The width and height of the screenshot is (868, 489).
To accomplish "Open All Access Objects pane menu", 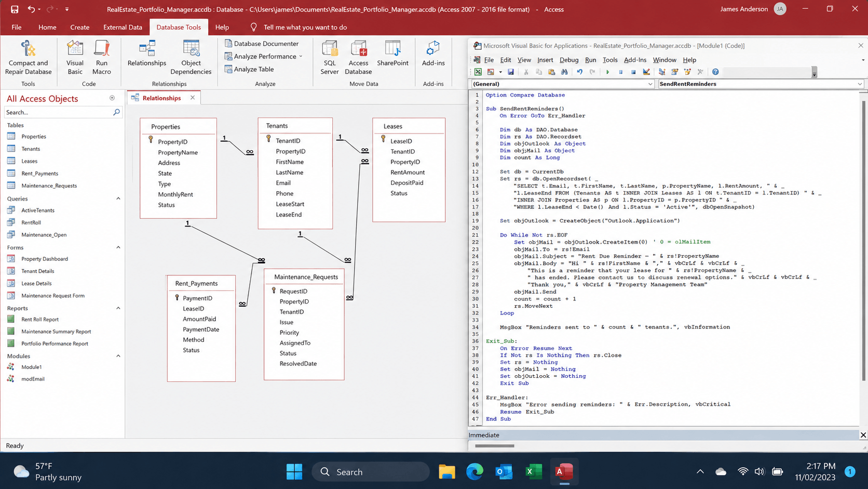I will pyautogui.click(x=112, y=98).
